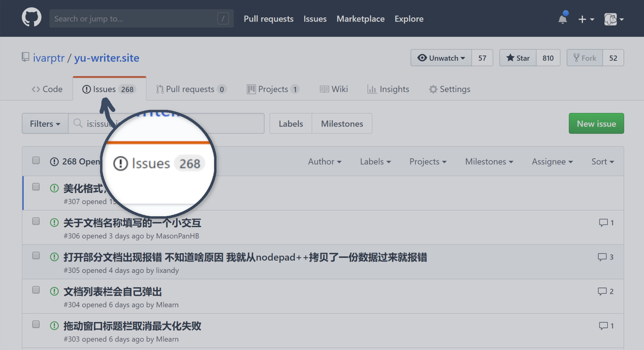Focus the Search or jump to field
The width and height of the screenshot is (644, 350).
click(x=142, y=18)
